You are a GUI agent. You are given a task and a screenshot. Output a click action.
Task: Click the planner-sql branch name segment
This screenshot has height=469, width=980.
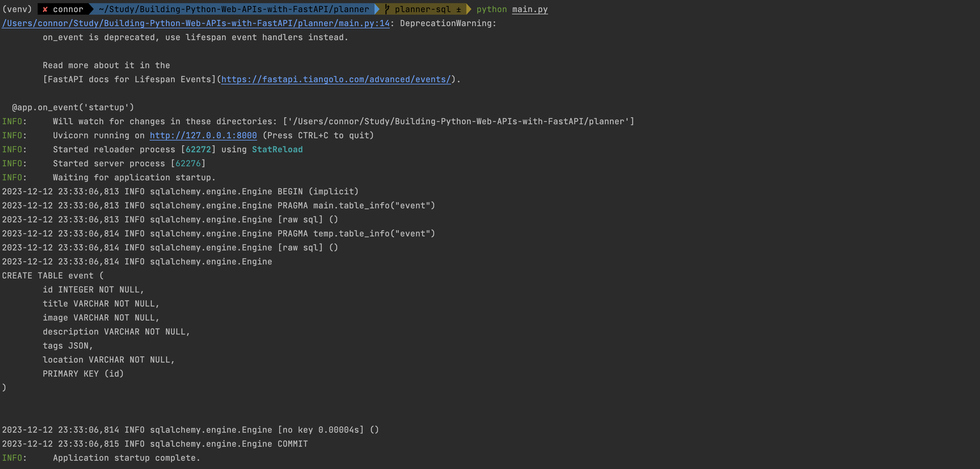pos(422,9)
